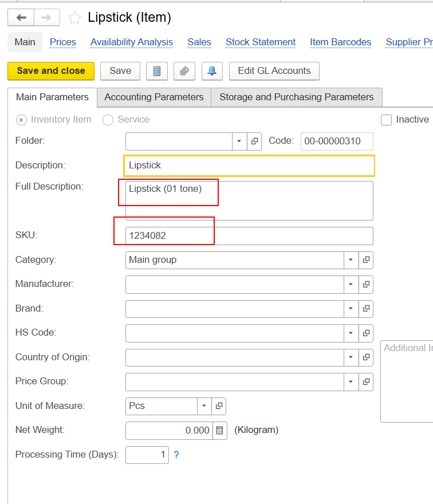The image size is (433, 504).
Task: Click the Category field showing Main group
Action: 235,259
